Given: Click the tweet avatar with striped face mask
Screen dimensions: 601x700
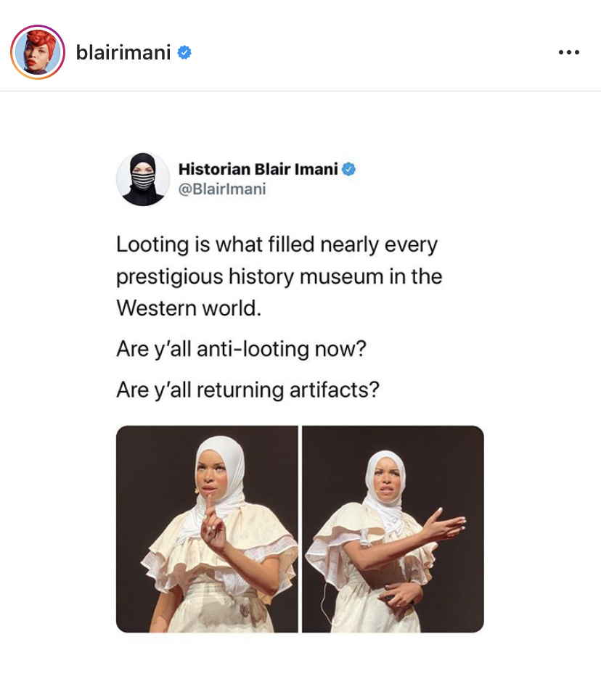Looking at the screenshot, I should click(143, 179).
